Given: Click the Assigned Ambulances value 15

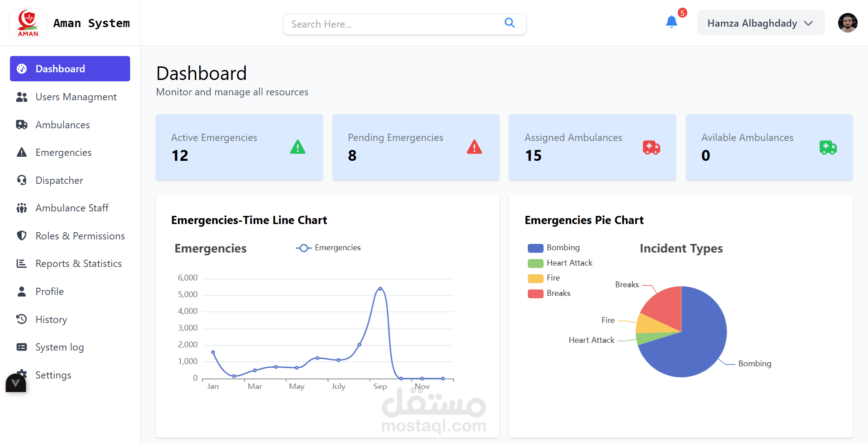Looking at the screenshot, I should [533, 155].
